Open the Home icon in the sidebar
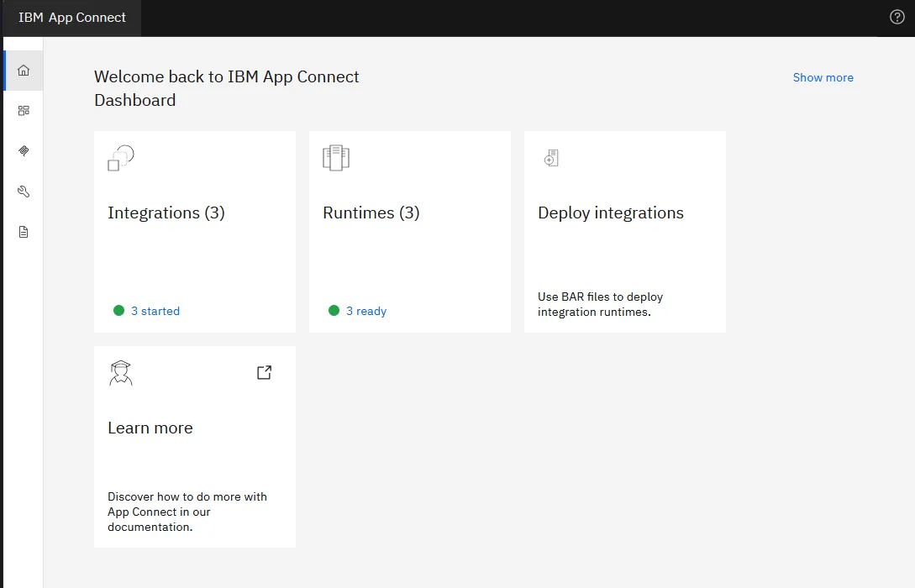The width and height of the screenshot is (915, 588). click(x=24, y=71)
